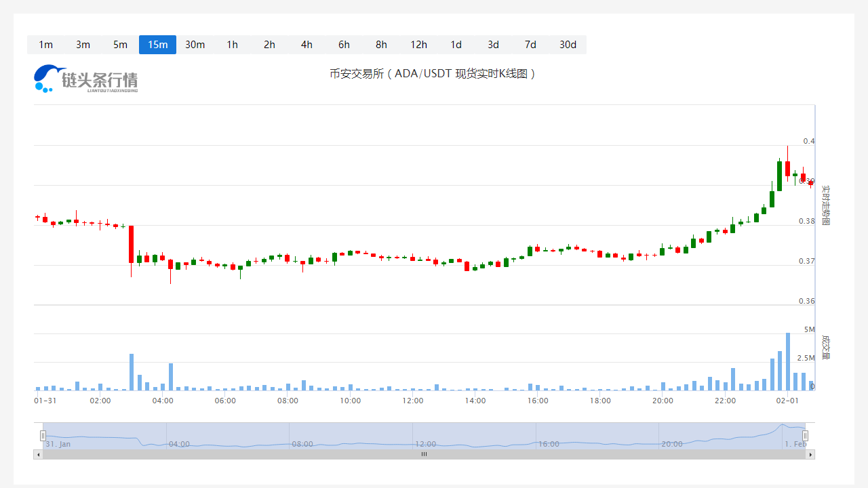Switch chart to 30m interval
868x488 pixels.
(x=195, y=45)
